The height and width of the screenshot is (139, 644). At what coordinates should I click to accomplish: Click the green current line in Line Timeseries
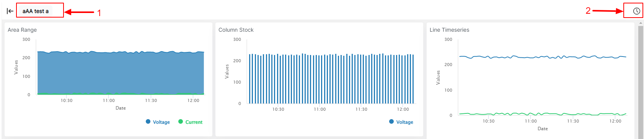(x=543, y=114)
